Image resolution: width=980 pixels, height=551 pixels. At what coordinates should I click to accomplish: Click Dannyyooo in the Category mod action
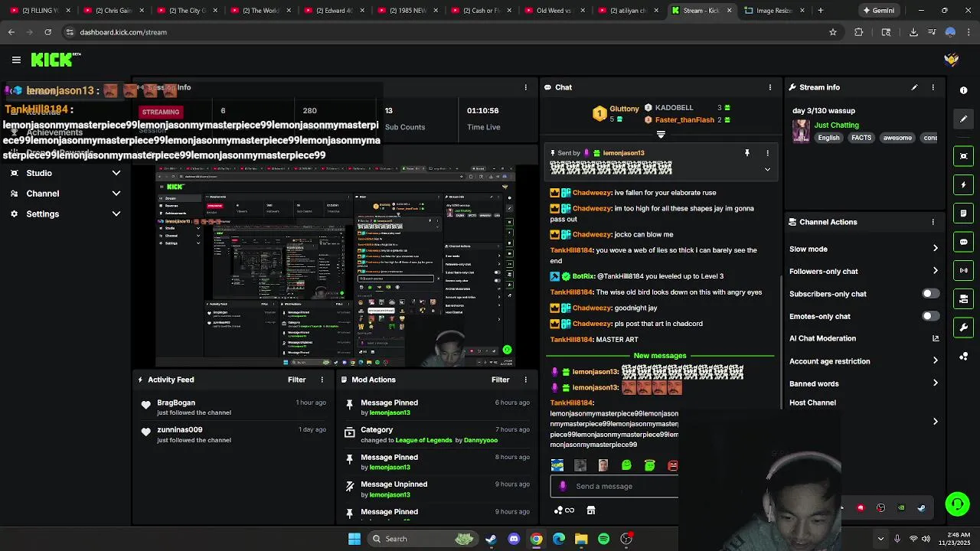pyautogui.click(x=481, y=440)
